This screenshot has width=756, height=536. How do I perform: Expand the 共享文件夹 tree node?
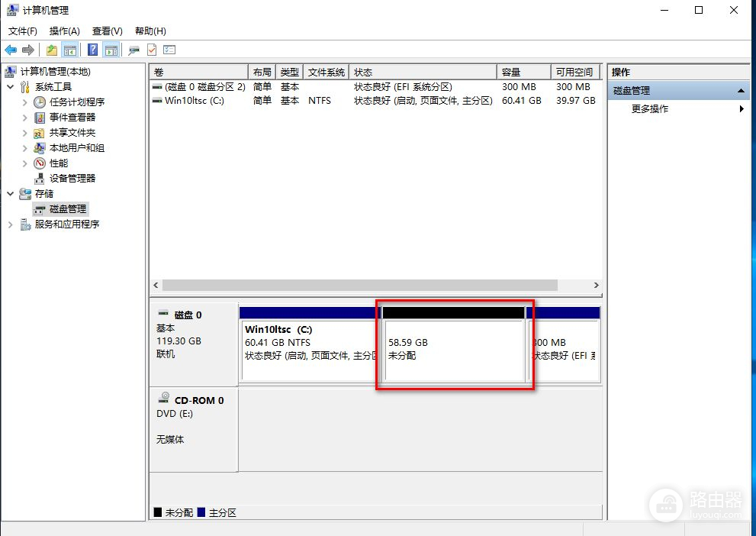25,133
